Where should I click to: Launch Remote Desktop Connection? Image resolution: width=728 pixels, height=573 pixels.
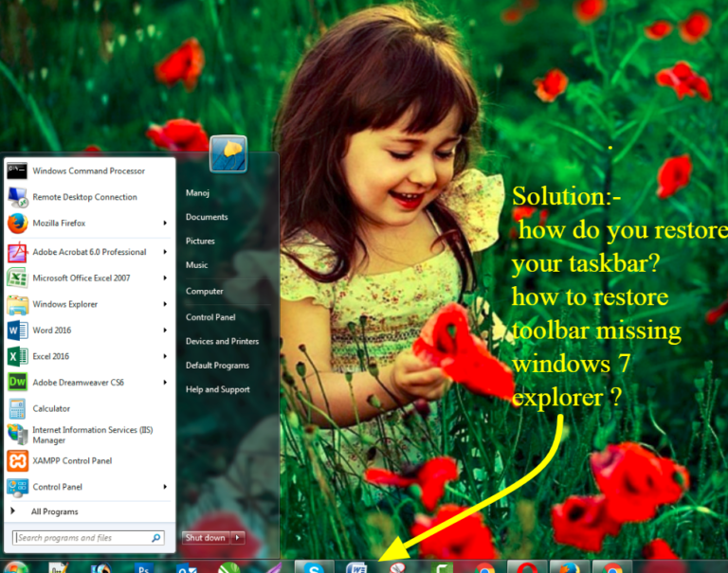(89, 197)
